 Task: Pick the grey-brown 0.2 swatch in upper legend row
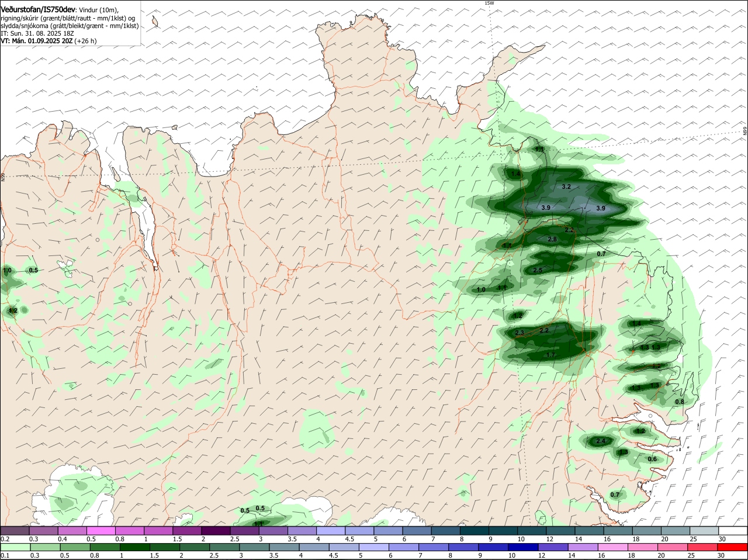coord(15,531)
